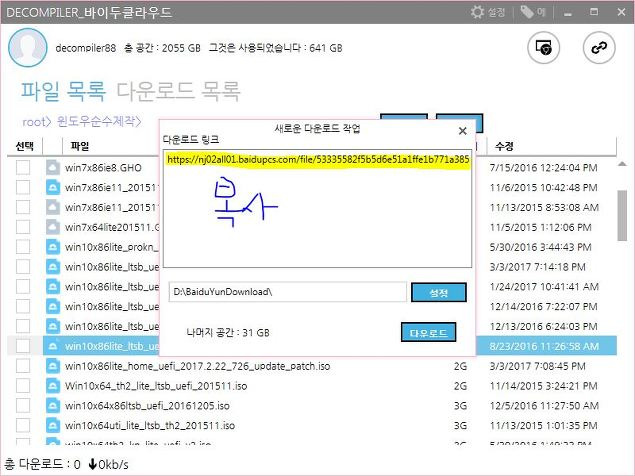Check the box for win7x86ie8.GHO
Viewport: 635px width, 476px height.
pos(23,167)
